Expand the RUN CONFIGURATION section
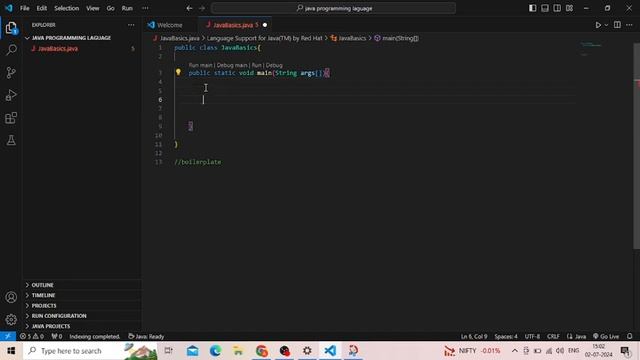Image resolution: width=640 pixels, height=360 pixels. 82,316
